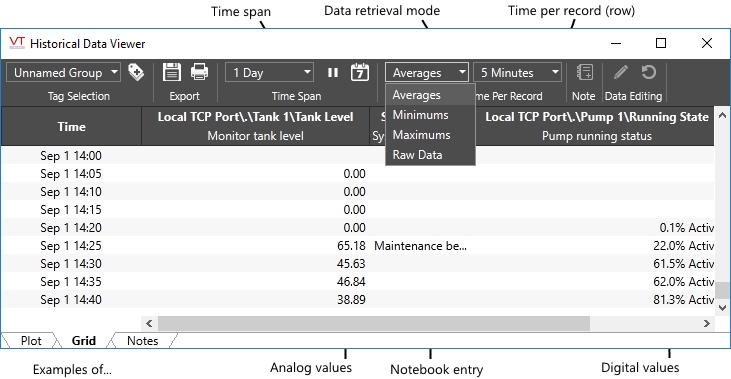The width and height of the screenshot is (731, 379).
Task: Click the printer icon
Action: coord(200,72)
